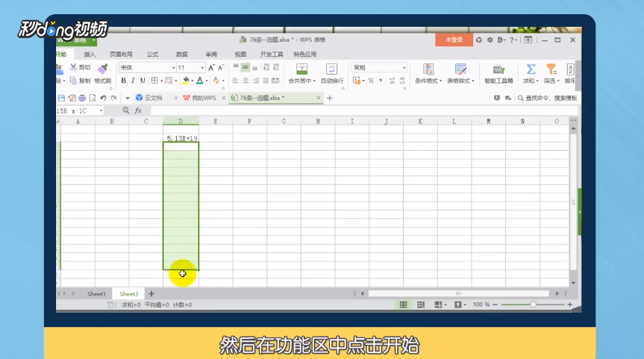Image resolution: width=644 pixels, height=359 pixels.
Task: Click the Merge and Center (合并居中) icon
Action: (x=302, y=69)
